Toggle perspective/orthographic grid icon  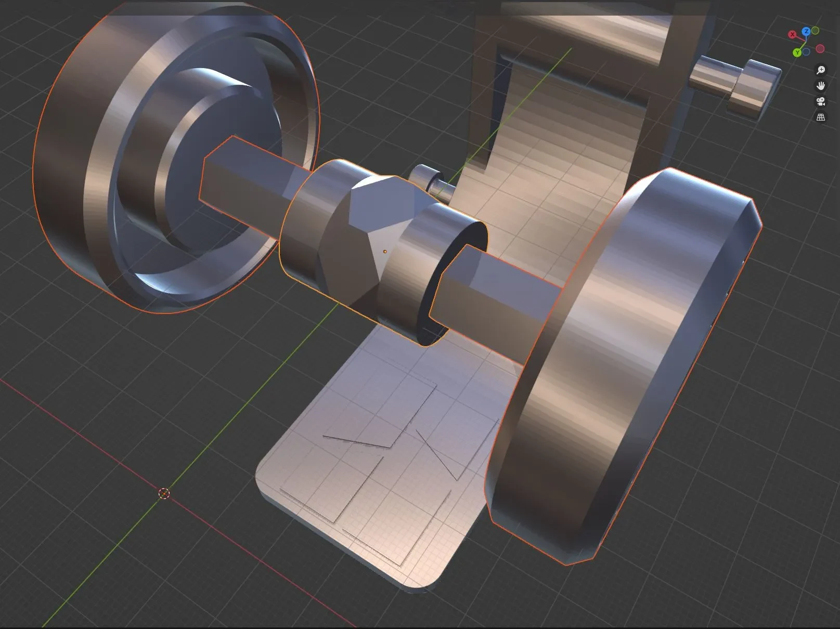click(x=821, y=117)
